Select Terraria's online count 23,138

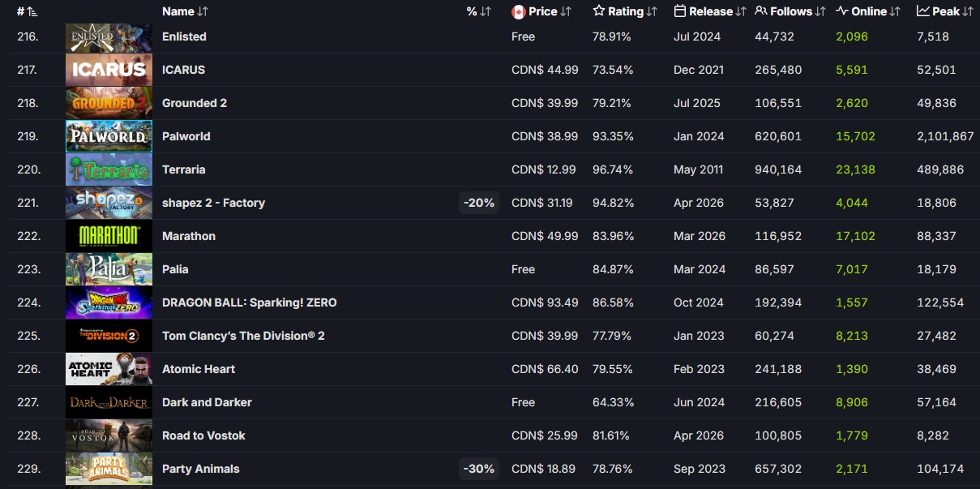click(x=855, y=169)
